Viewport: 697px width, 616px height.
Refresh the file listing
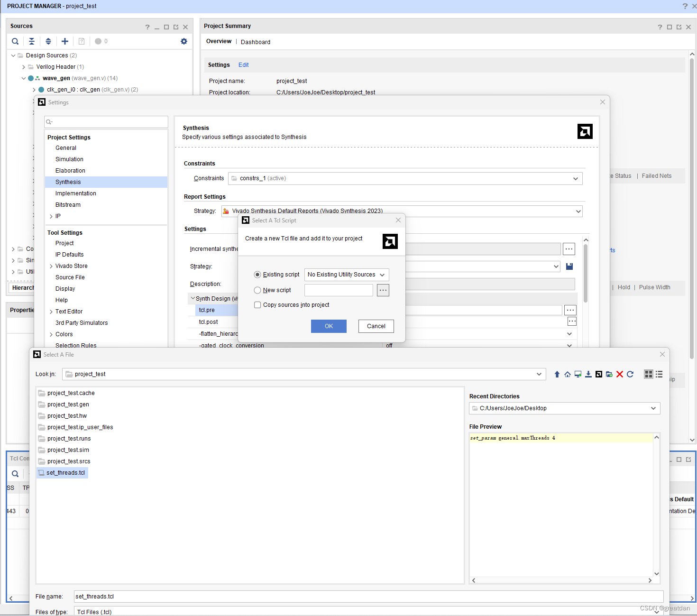point(630,374)
